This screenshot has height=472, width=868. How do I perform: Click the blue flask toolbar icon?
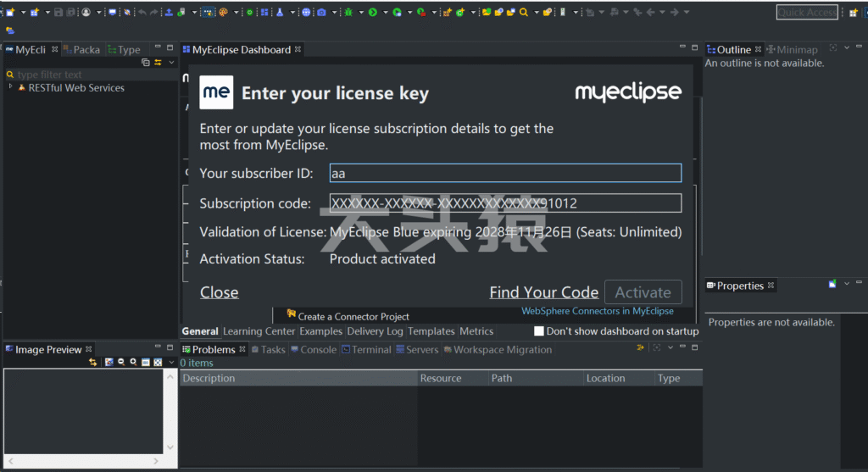pyautogui.click(x=278, y=13)
